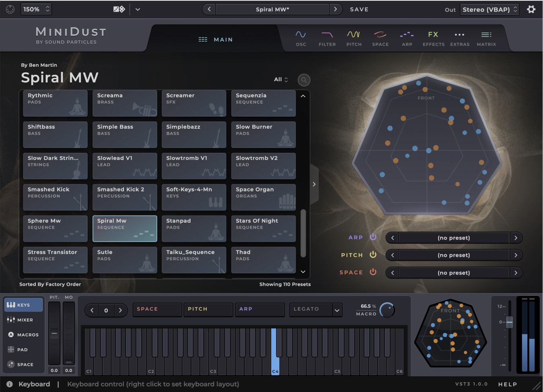
Task: Click the randomize dice icon
Action: coord(119,9)
